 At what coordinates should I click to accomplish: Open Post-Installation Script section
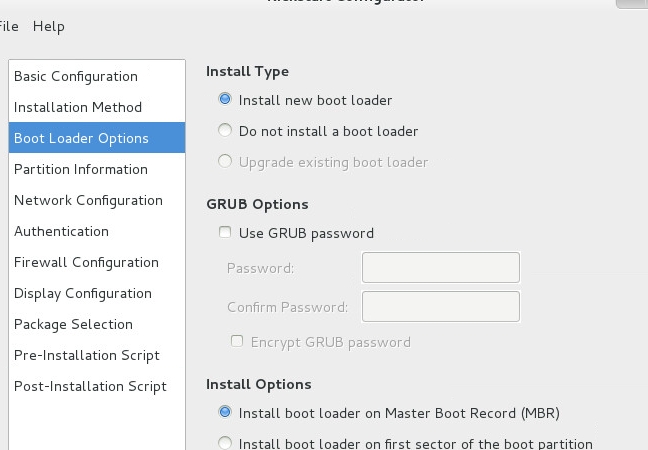pos(97,386)
